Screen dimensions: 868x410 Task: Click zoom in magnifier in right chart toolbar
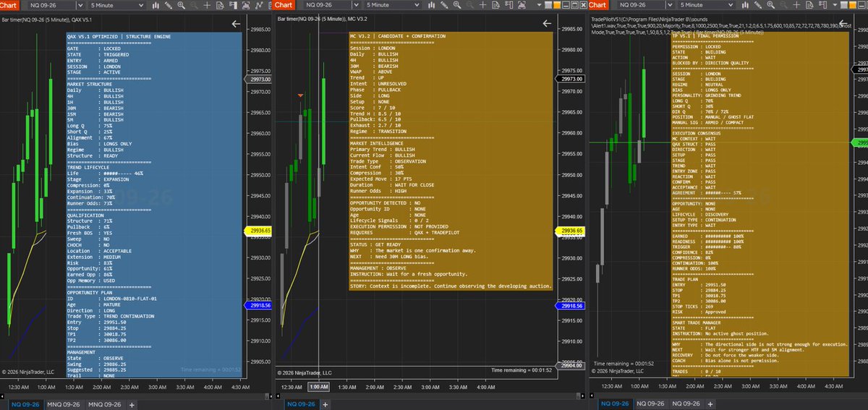[770, 5]
